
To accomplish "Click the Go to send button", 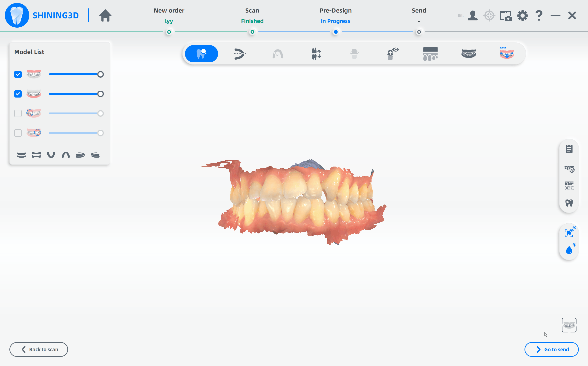I will tap(551, 349).
